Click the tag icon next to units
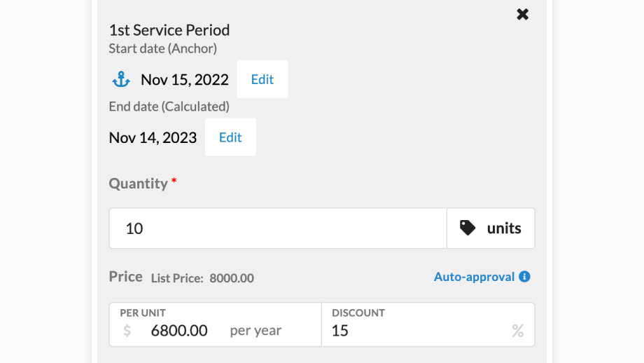The image size is (644, 363). click(468, 228)
